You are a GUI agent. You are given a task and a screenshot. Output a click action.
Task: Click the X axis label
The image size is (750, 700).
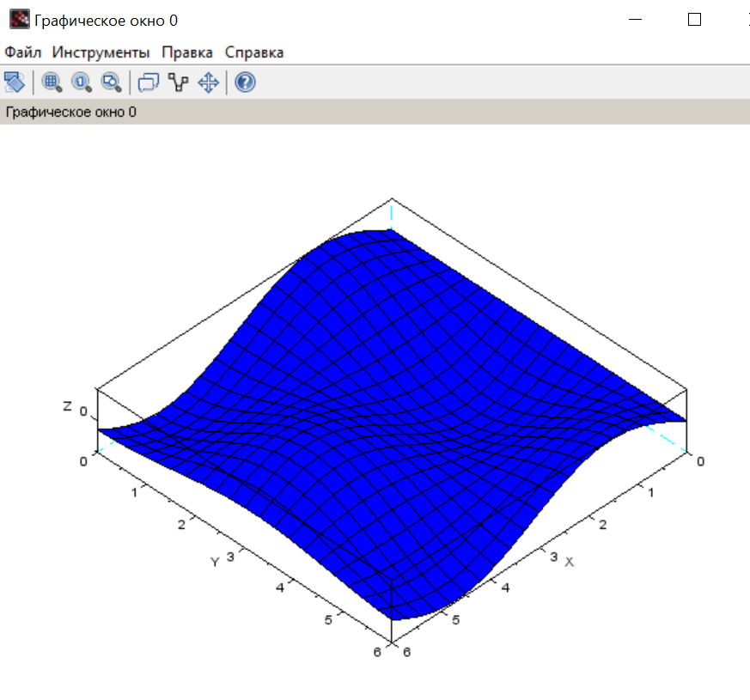click(x=570, y=563)
